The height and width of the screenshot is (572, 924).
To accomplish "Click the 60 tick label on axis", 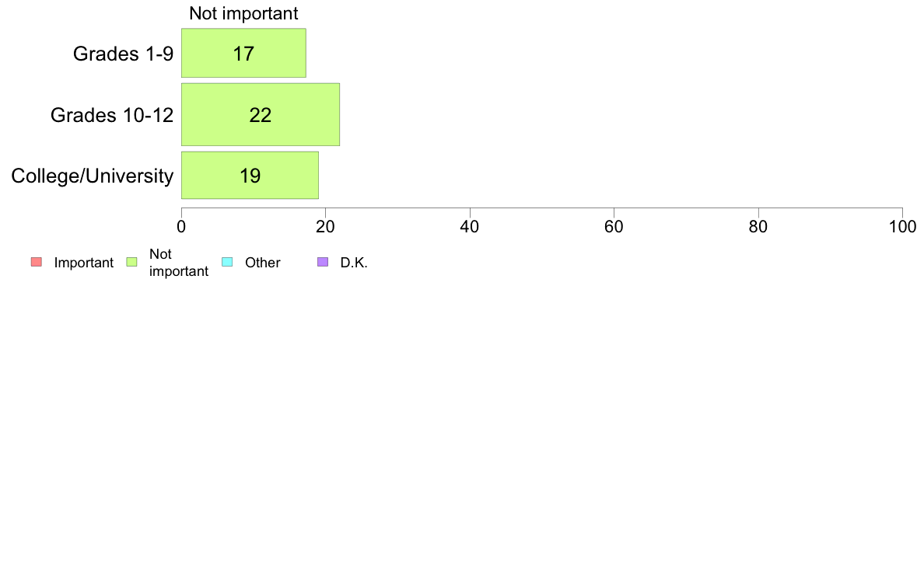I will point(614,227).
